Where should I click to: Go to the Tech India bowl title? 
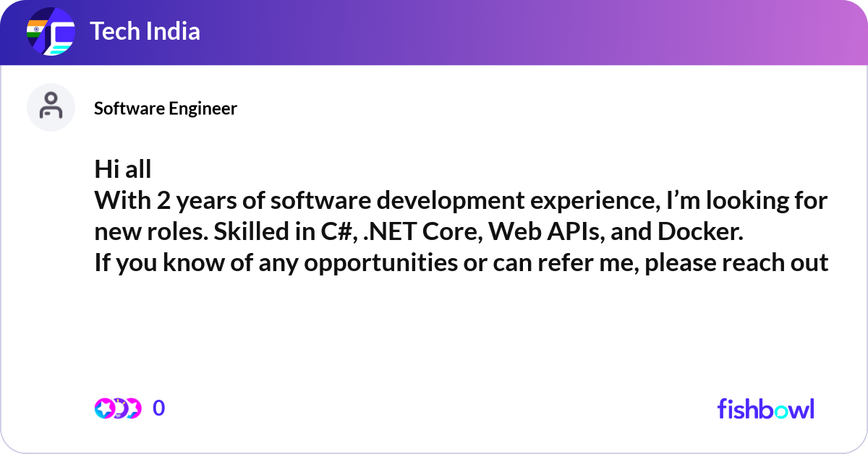click(145, 31)
